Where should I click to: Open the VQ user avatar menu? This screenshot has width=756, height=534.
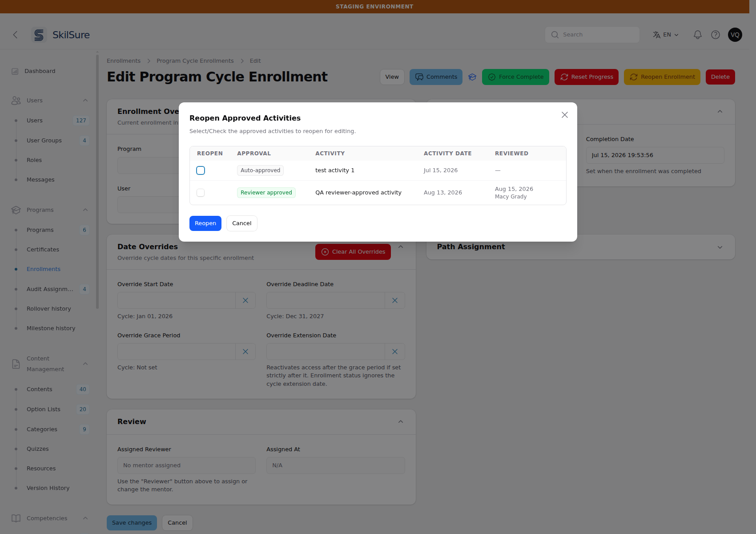[735, 35]
